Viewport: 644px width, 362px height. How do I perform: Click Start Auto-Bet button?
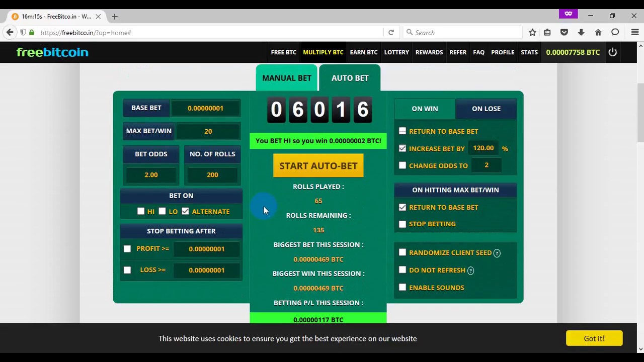[318, 166]
